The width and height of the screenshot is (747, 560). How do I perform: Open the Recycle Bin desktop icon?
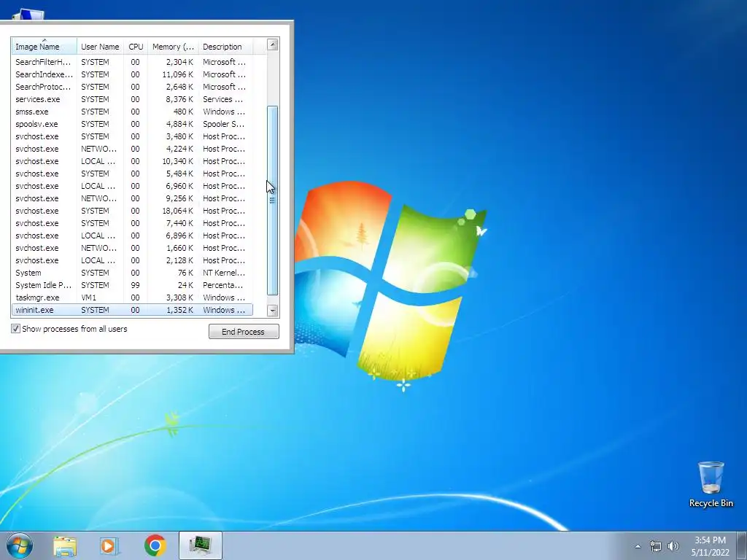pyautogui.click(x=711, y=485)
